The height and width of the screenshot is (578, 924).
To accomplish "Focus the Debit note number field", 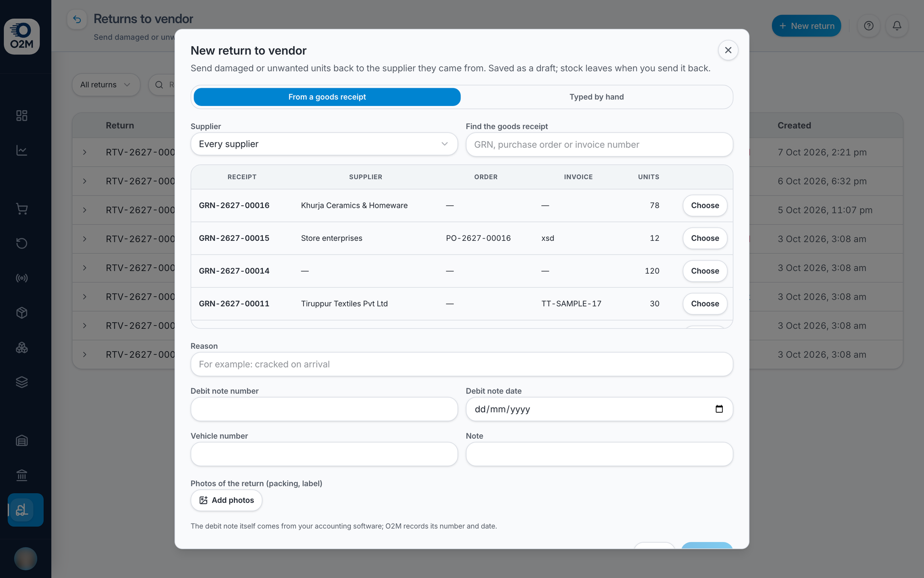I will (324, 409).
